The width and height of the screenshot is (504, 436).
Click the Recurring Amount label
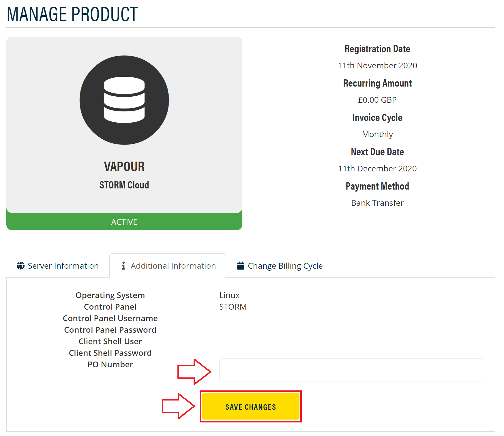point(377,83)
